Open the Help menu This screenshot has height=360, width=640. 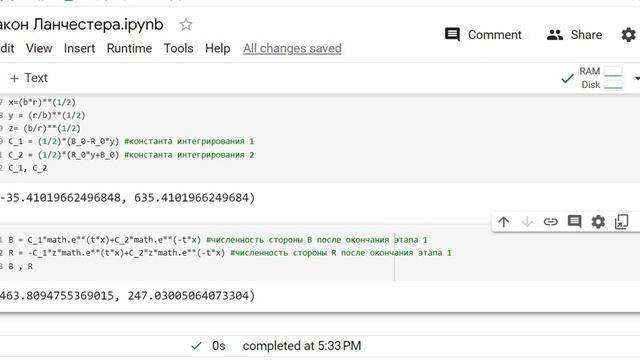click(218, 48)
